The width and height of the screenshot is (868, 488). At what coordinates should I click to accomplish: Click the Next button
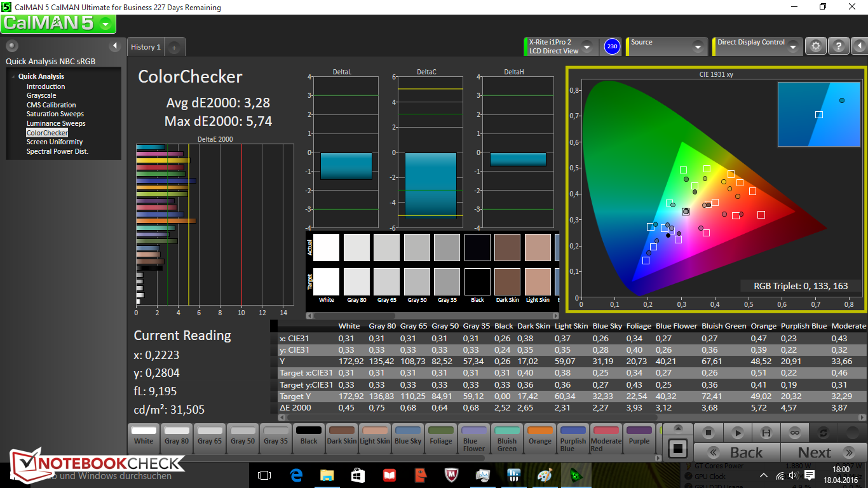pyautogui.click(x=815, y=452)
